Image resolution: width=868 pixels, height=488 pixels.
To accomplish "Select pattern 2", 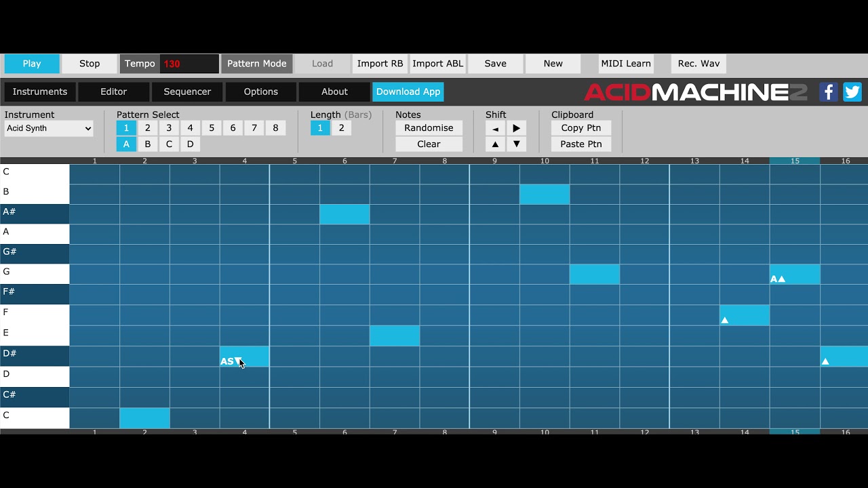I will 147,128.
